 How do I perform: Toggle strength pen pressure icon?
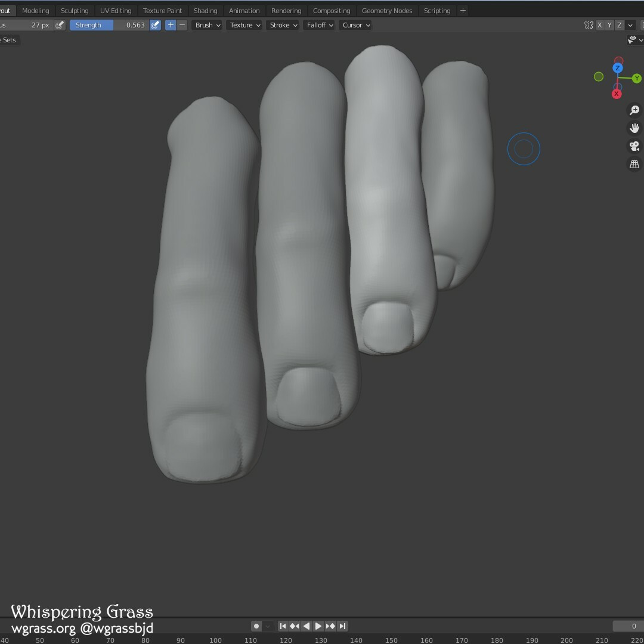coord(155,25)
